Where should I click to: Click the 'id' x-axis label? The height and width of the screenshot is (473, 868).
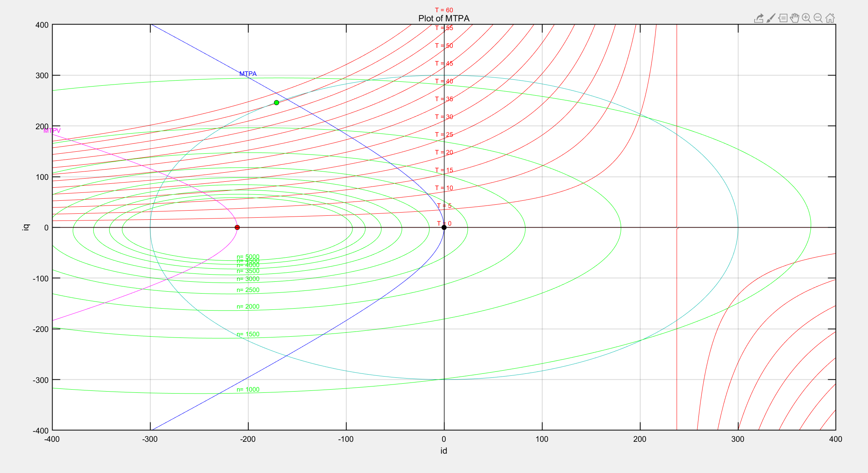(x=444, y=451)
